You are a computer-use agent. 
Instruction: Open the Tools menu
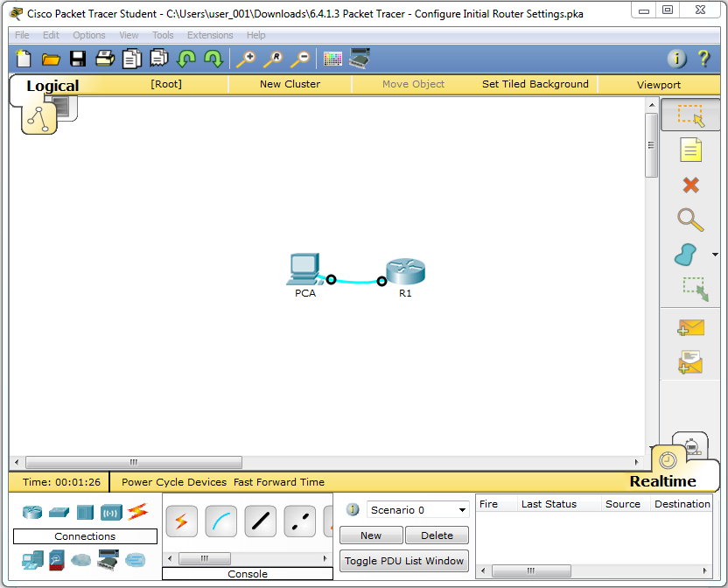163,35
